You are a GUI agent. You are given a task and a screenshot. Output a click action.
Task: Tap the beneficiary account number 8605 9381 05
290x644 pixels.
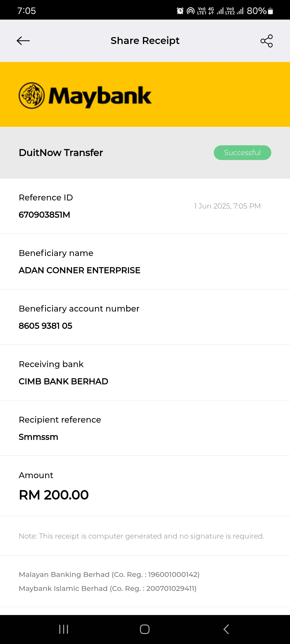pyautogui.click(x=45, y=326)
